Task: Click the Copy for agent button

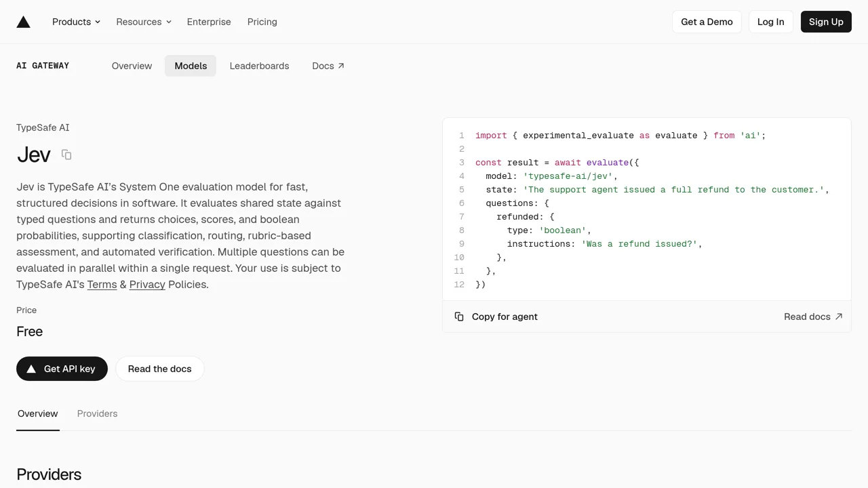Action: (496, 317)
